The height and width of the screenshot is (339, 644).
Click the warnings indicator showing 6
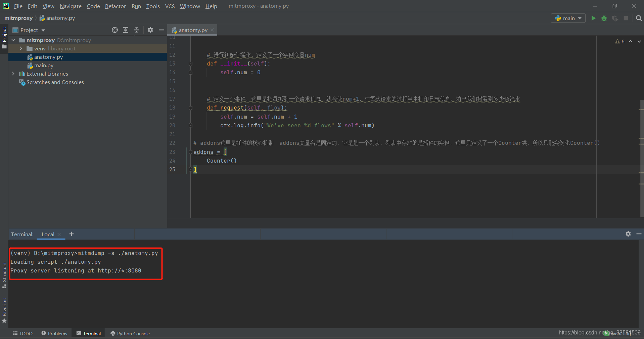(620, 41)
